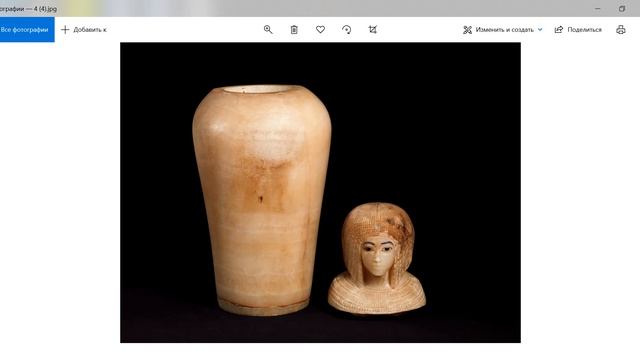The width and height of the screenshot is (640, 360).
Task: Open the crop tool icon
Action: click(x=373, y=29)
